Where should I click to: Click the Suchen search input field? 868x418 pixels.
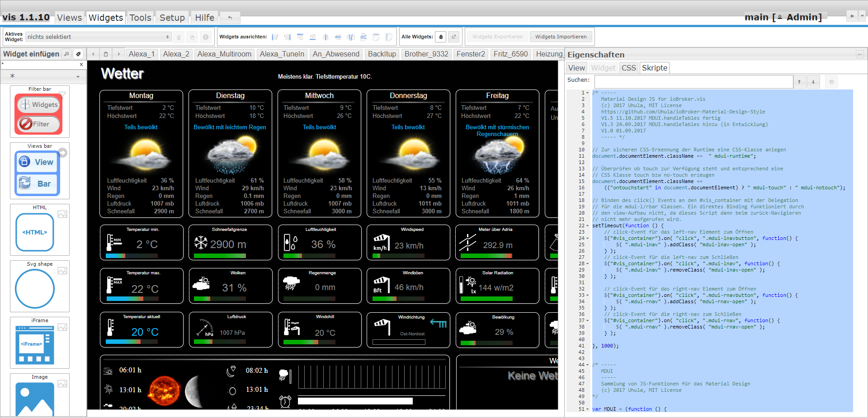coord(693,82)
